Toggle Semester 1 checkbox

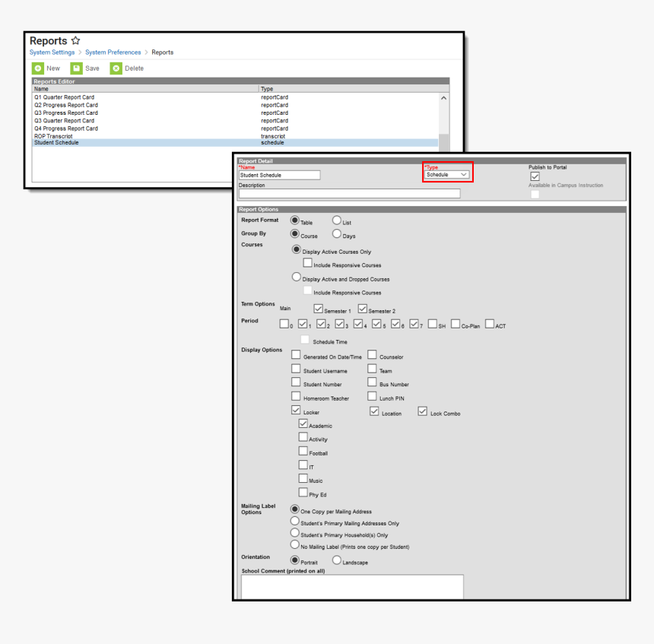318,309
